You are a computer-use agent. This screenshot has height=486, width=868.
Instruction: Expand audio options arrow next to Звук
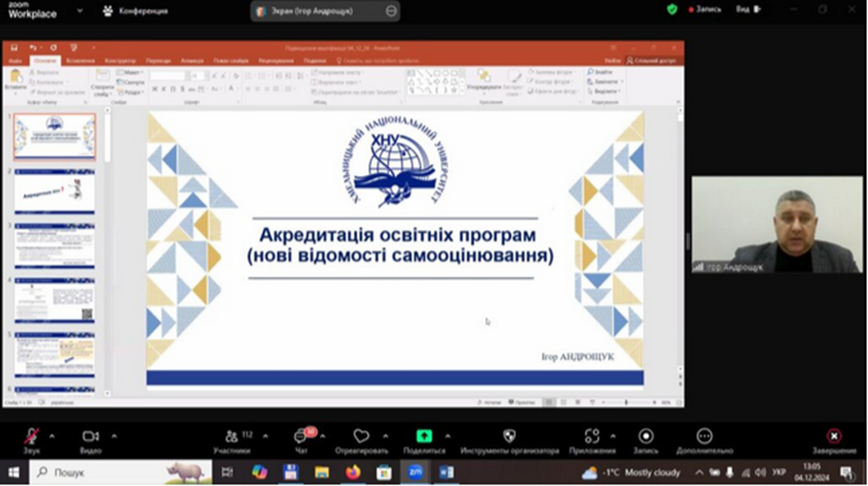[x=52, y=437]
